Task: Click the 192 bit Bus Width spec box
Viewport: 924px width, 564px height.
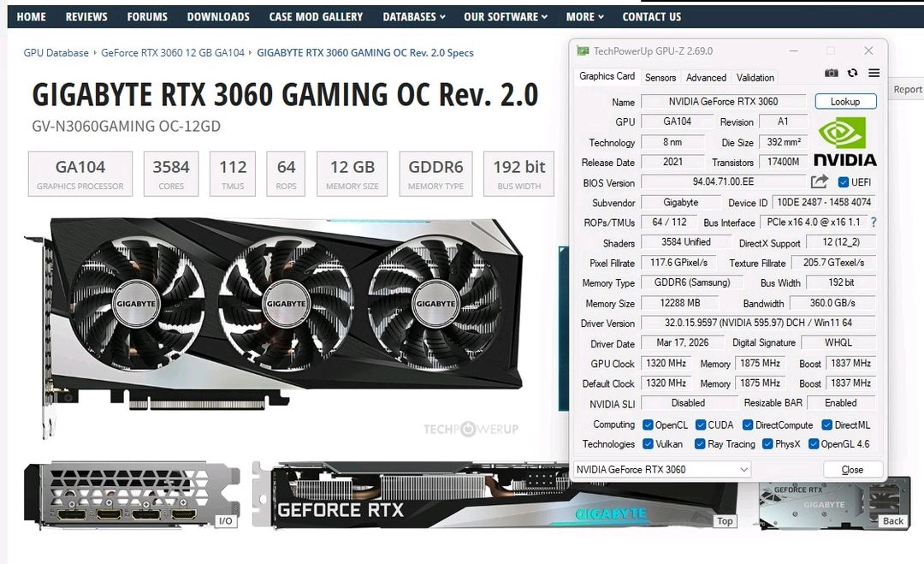Action: (x=518, y=173)
